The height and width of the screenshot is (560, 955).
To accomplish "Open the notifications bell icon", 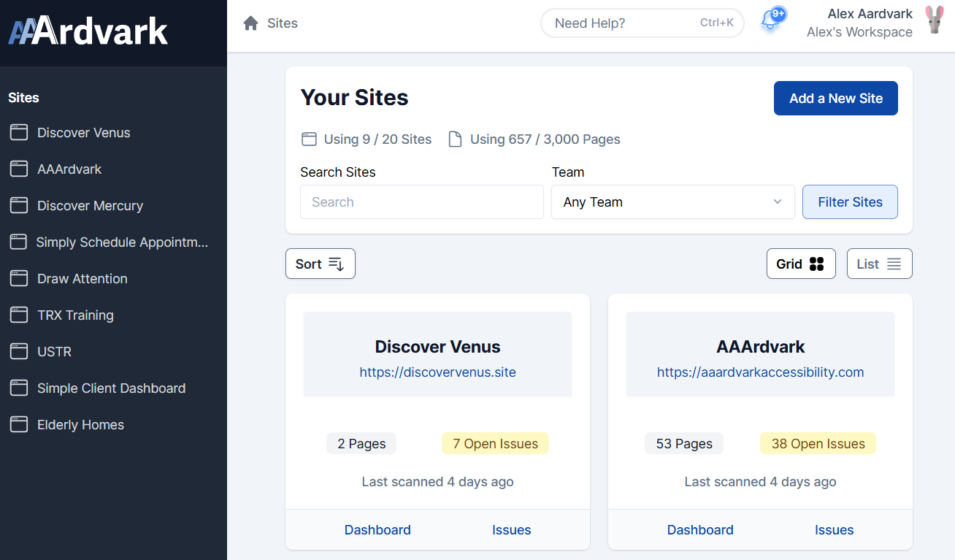I will click(x=770, y=21).
